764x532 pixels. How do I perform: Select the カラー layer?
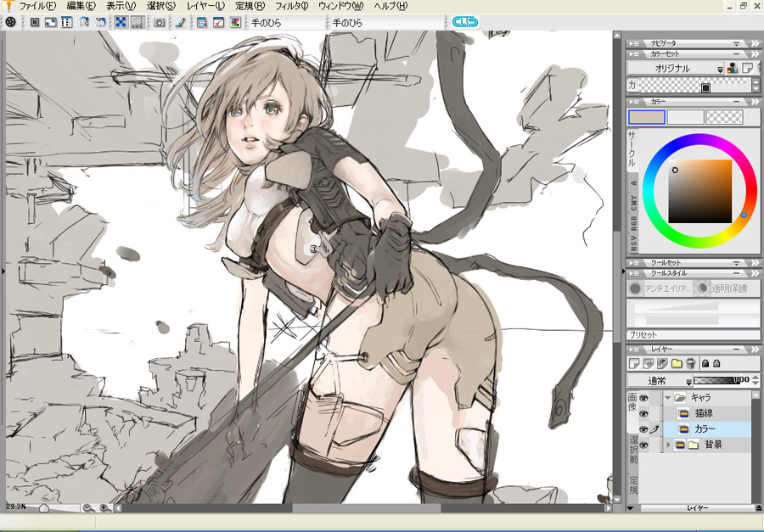point(705,429)
